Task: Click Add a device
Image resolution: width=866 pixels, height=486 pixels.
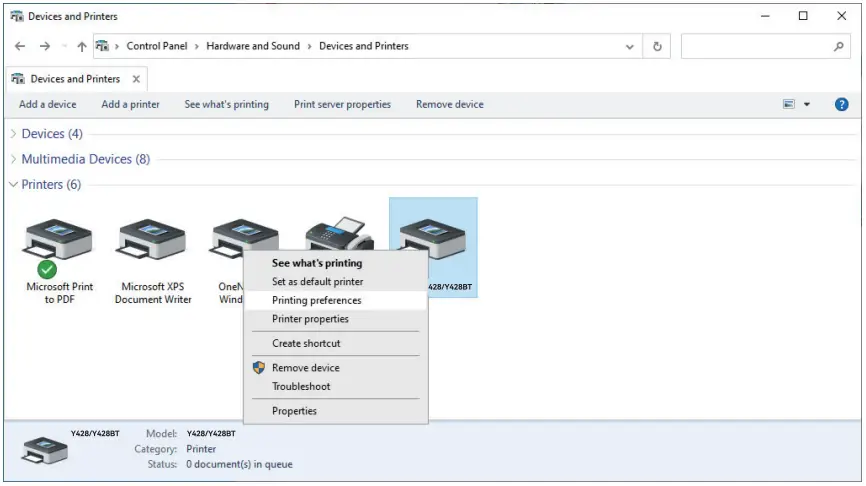Action: (x=47, y=104)
